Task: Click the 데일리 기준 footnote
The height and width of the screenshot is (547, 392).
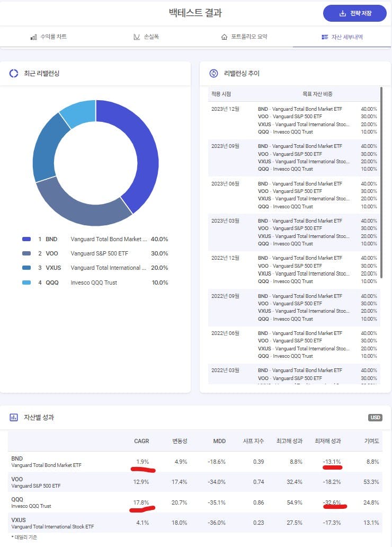Action: pos(24,537)
